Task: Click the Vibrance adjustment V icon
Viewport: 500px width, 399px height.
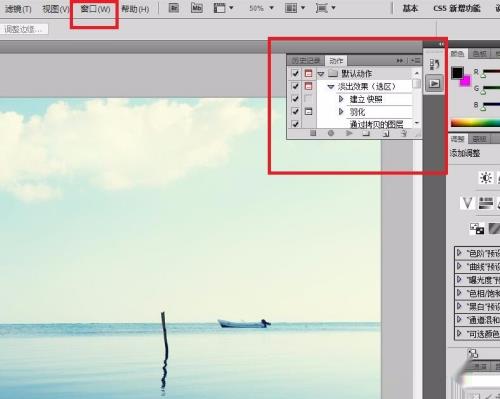Action: (467, 203)
